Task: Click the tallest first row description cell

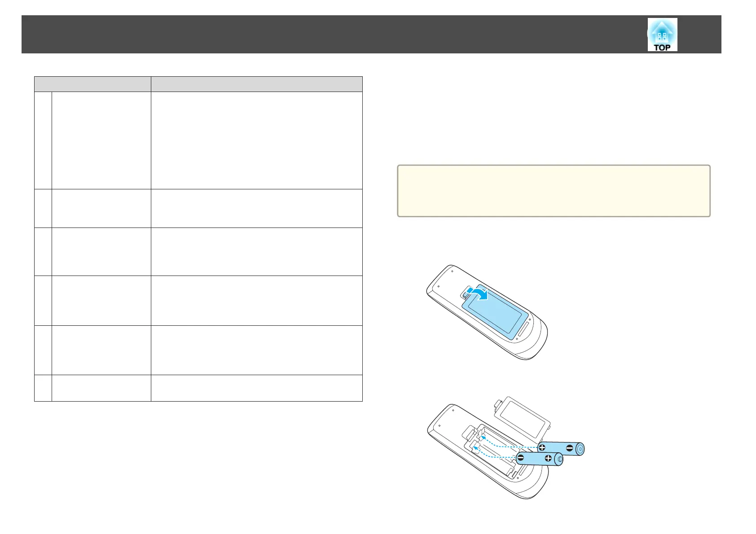Action: (x=256, y=140)
